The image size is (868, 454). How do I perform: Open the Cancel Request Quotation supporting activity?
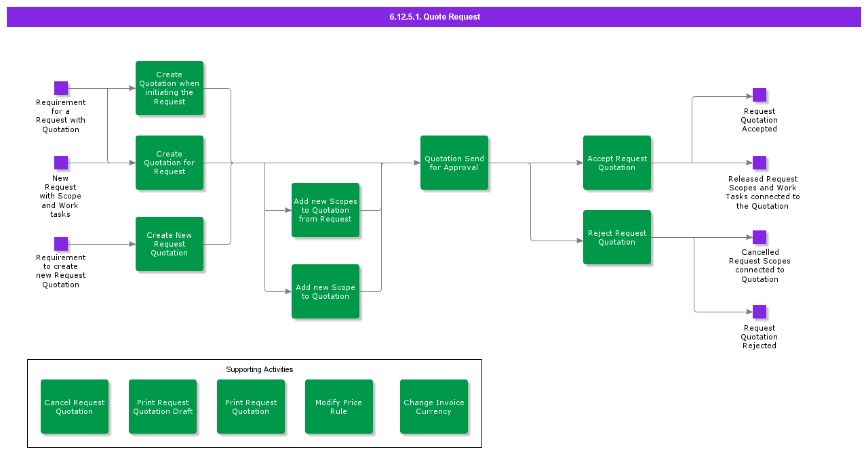tap(75, 407)
